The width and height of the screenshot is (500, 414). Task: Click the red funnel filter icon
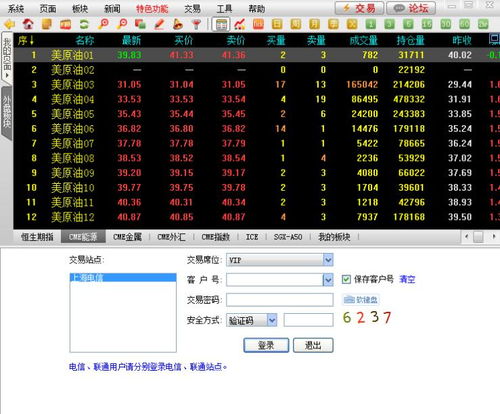(x=196, y=24)
